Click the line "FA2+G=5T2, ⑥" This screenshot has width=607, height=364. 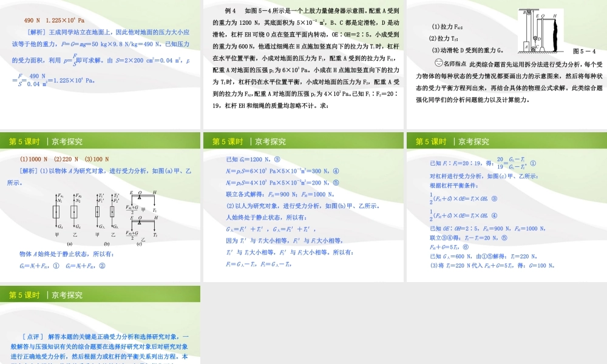[449, 247]
